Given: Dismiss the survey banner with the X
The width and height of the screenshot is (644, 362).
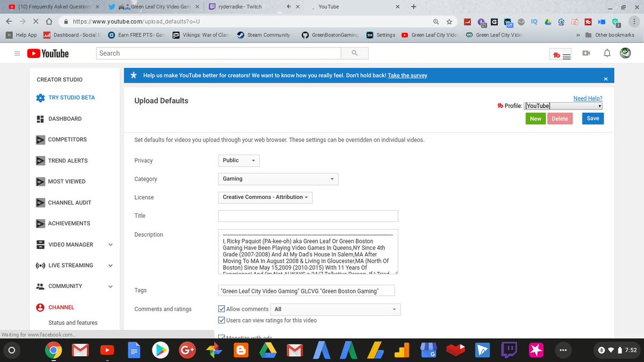Looking at the screenshot, I should [x=606, y=79].
